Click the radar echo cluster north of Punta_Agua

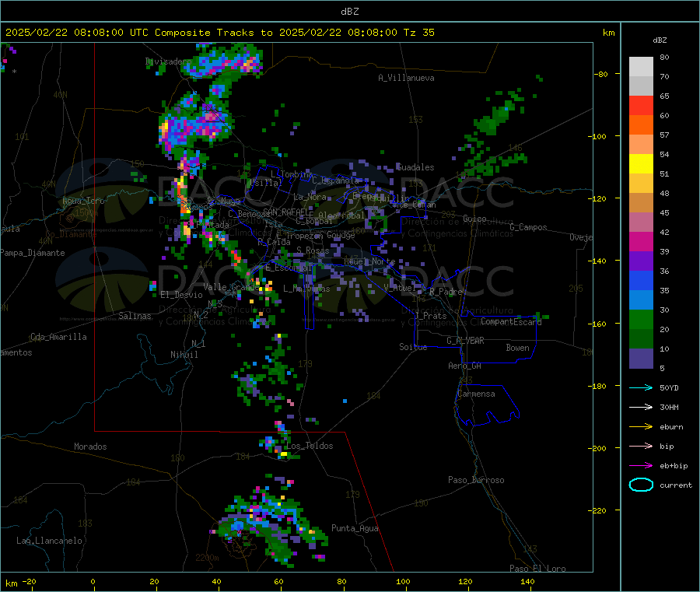click(272, 520)
